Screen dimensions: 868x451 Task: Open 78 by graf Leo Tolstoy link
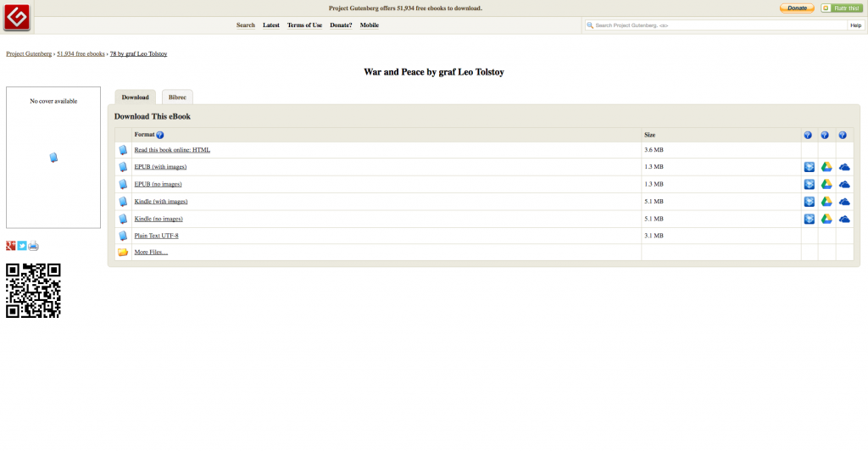tap(138, 53)
